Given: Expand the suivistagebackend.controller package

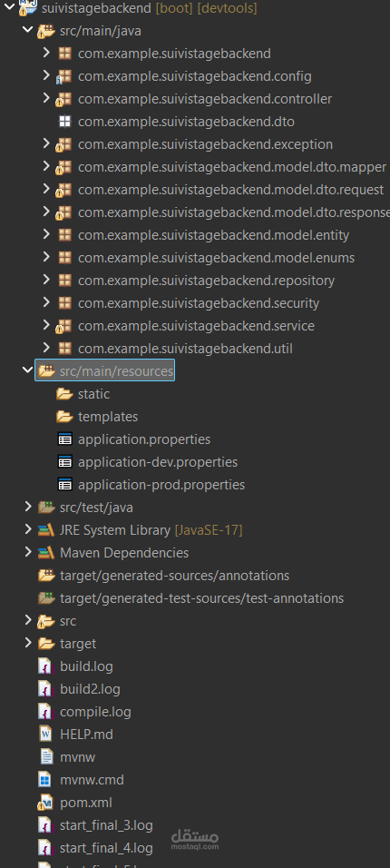Looking at the screenshot, I should click(46, 99).
